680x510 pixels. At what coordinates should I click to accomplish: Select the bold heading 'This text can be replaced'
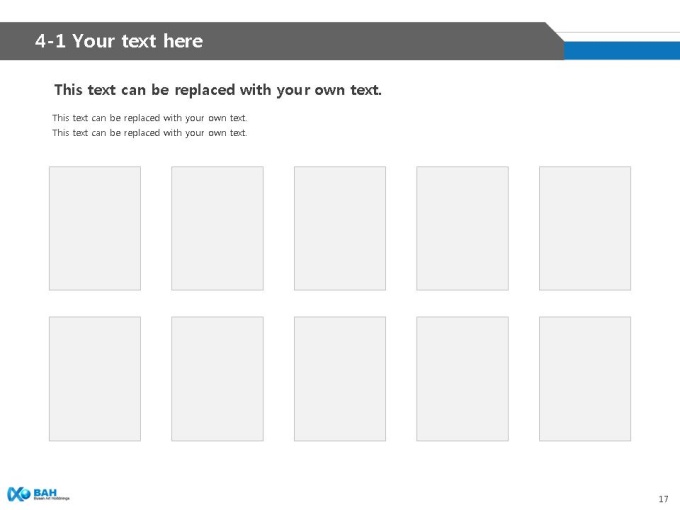218,90
